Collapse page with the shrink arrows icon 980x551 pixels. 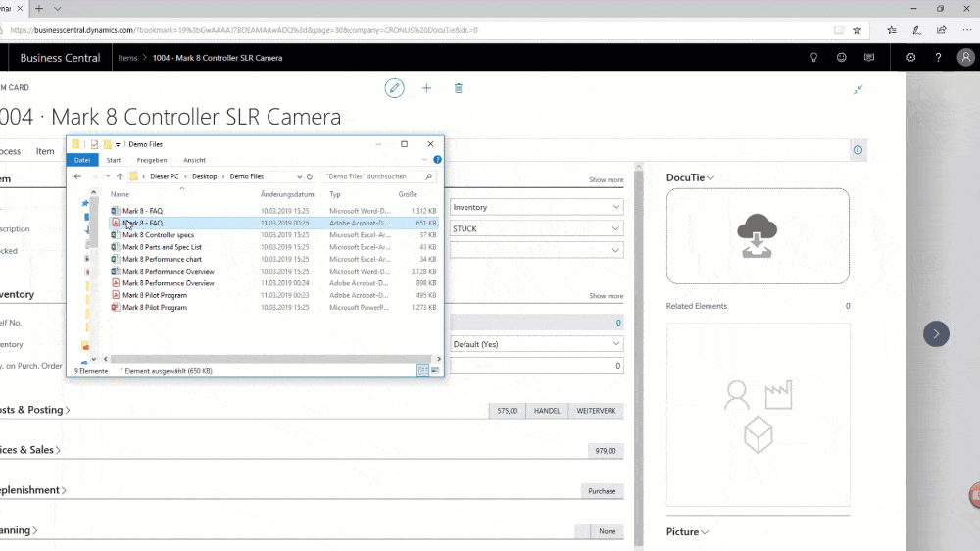tap(858, 90)
